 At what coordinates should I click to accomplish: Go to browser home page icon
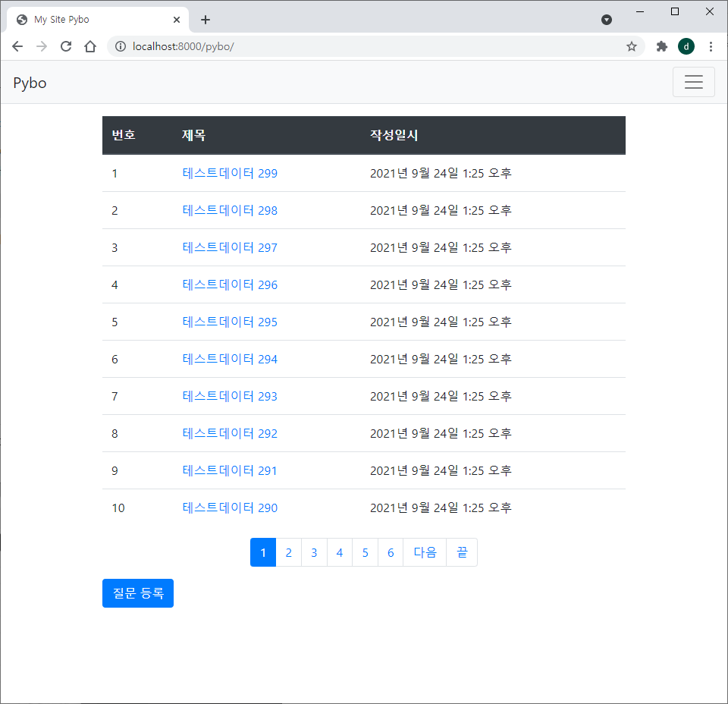(x=90, y=46)
